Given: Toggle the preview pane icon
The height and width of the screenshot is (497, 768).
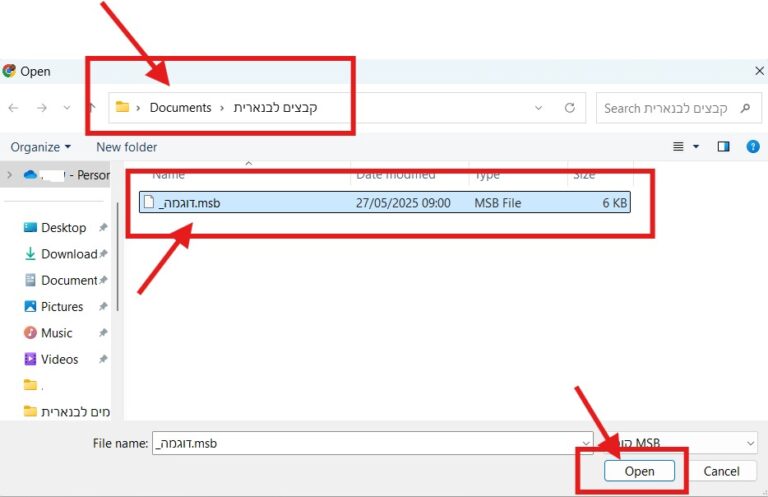Looking at the screenshot, I should 723,147.
